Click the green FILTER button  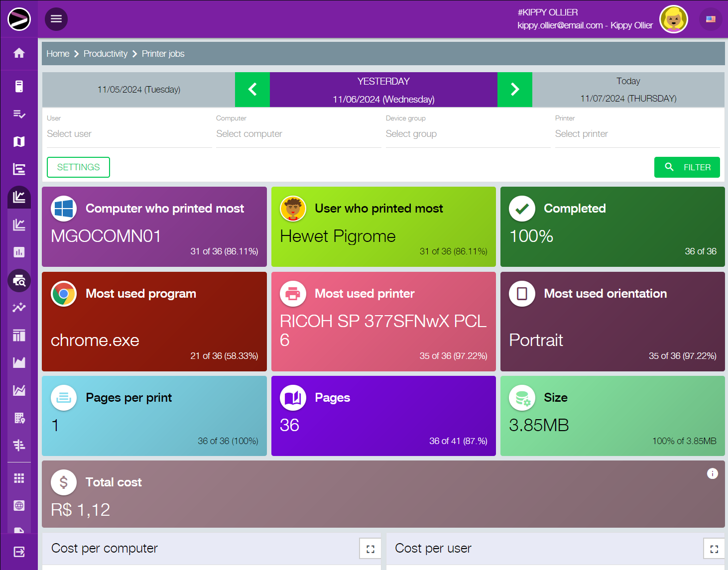coord(687,167)
